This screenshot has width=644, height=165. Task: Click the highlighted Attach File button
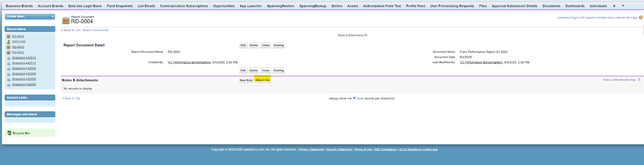[x=262, y=80]
